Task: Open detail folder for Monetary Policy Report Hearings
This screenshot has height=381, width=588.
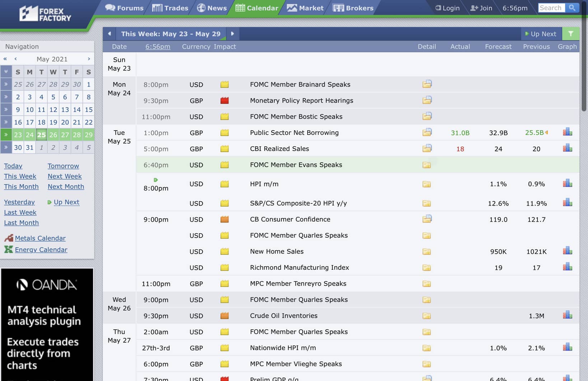Action: tap(427, 100)
